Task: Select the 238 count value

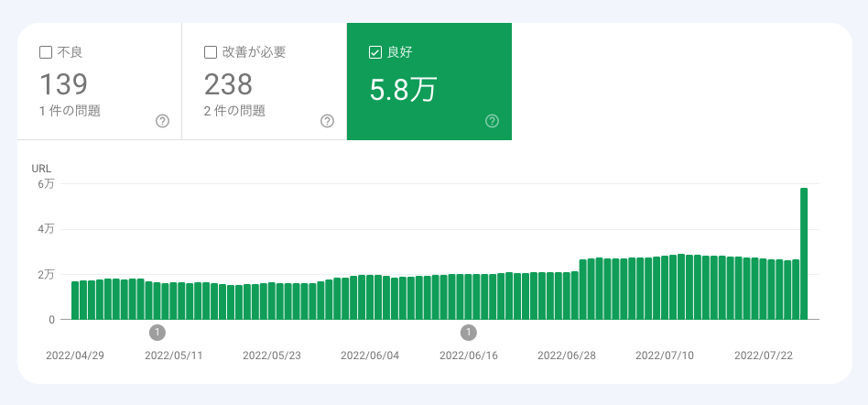Action: (228, 85)
